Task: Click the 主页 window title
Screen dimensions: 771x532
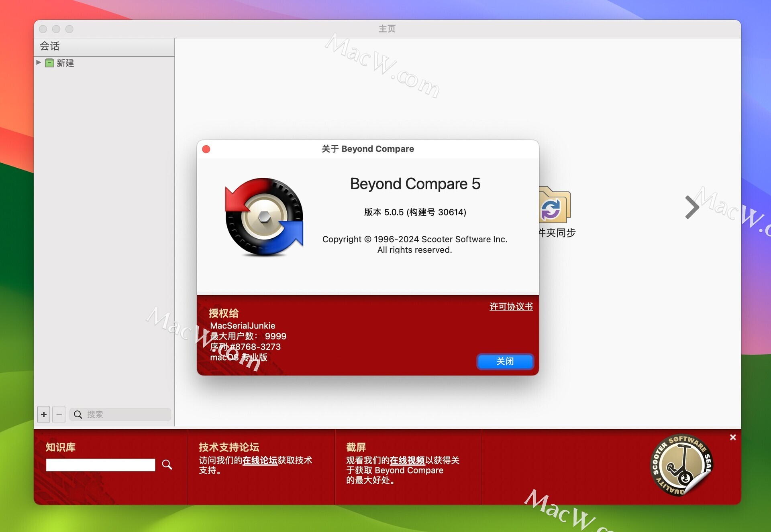Action: (x=387, y=29)
